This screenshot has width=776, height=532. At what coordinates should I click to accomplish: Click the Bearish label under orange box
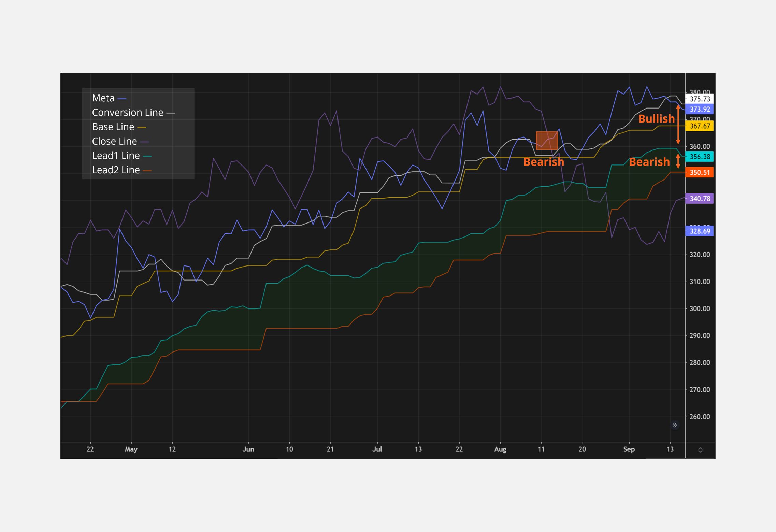point(544,162)
